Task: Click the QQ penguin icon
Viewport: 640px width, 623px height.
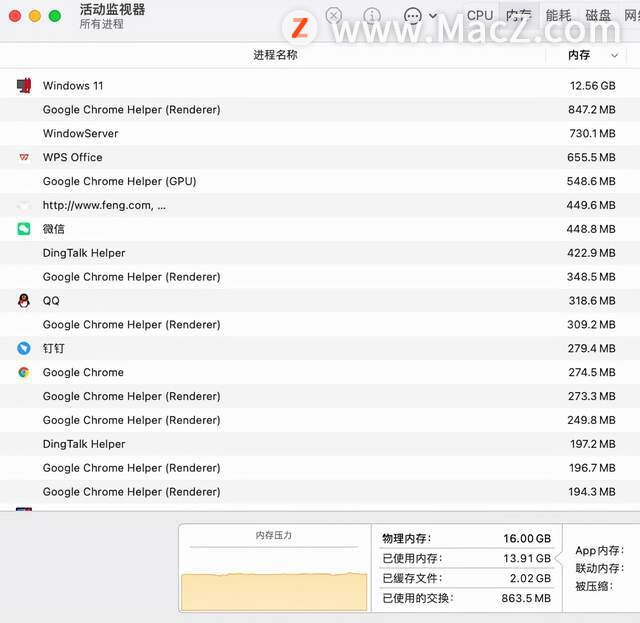Action: click(x=24, y=300)
